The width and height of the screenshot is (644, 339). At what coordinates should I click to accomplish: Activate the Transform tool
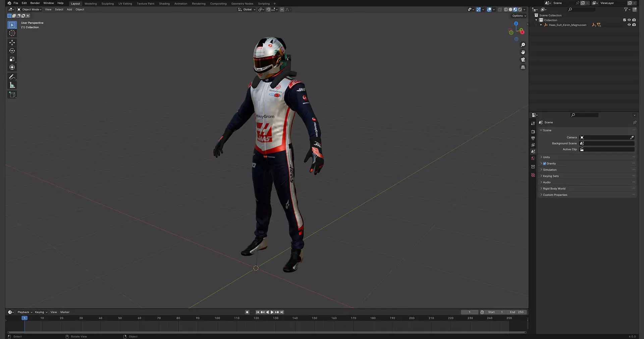[12, 67]
